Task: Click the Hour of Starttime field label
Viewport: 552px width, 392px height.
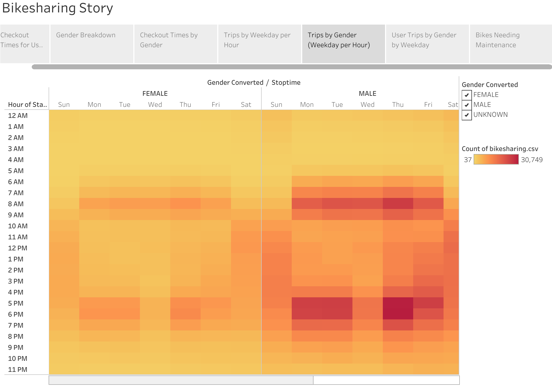Action: (27, 105)
